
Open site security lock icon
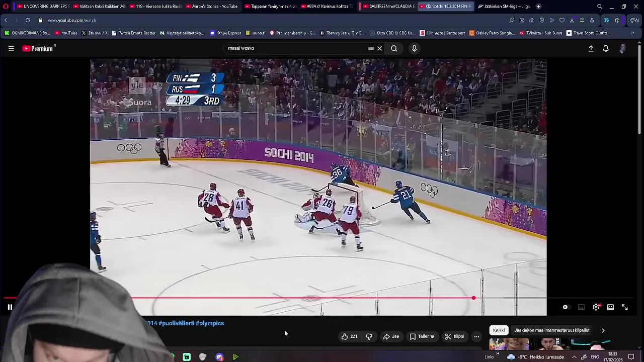[x=40, y=20]
